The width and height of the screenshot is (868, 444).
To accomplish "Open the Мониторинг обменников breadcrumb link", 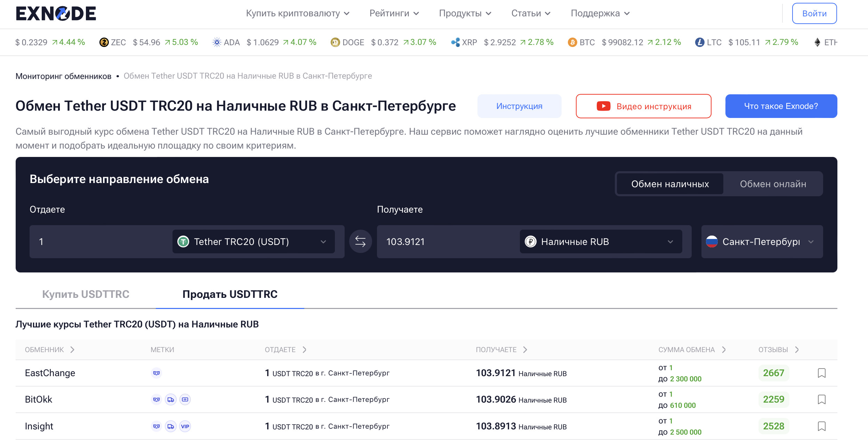I will 63,76.
